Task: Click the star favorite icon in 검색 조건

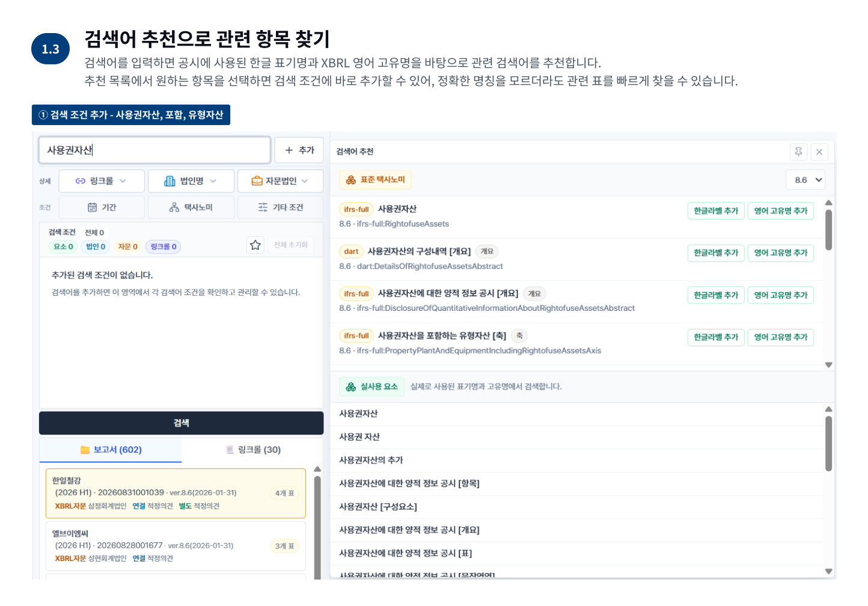Action: (255, 245)
